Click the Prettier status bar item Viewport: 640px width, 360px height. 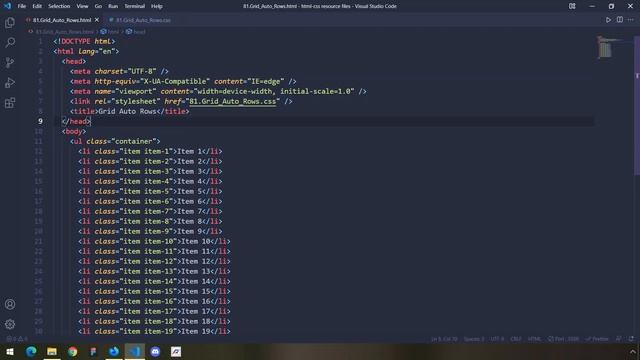597,339
